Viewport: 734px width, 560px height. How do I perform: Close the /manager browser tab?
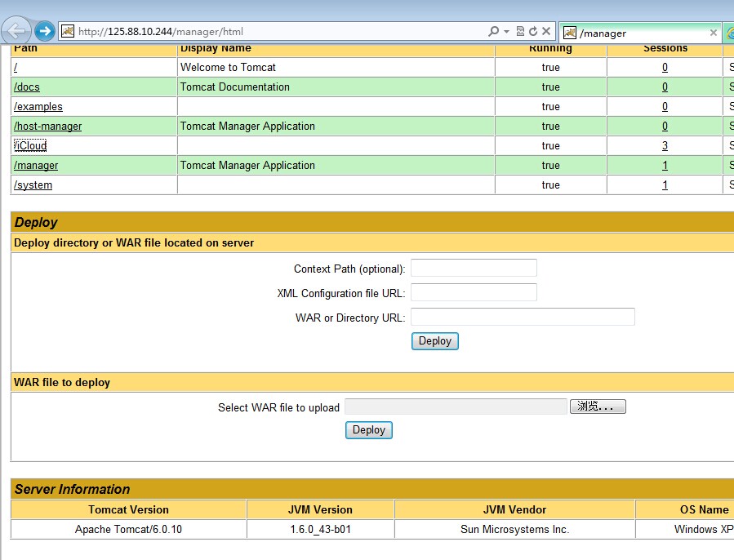(x=713, y=33)
